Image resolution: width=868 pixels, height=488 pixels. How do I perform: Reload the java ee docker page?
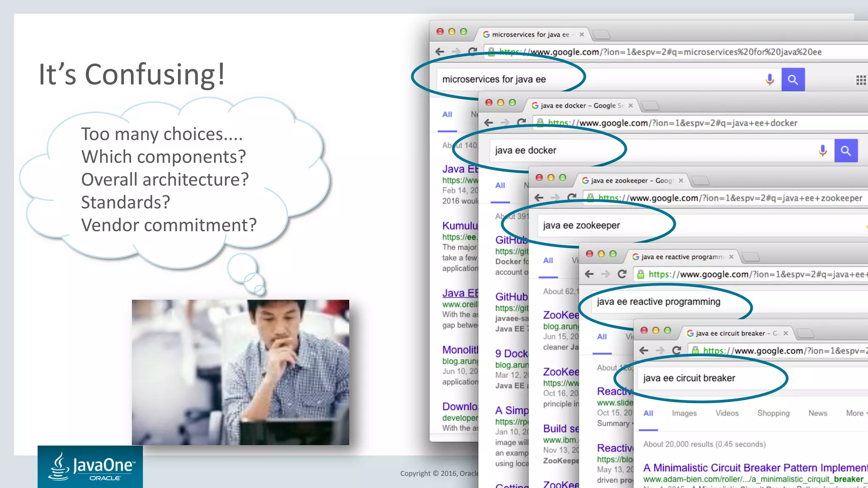521,122
